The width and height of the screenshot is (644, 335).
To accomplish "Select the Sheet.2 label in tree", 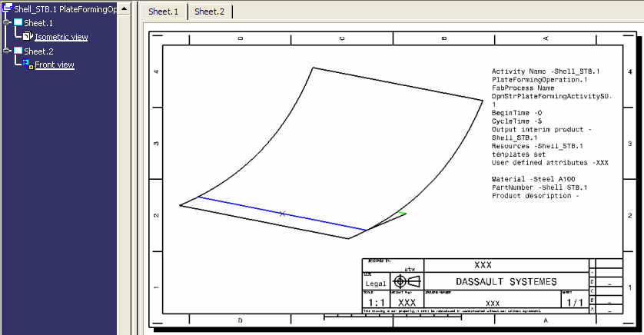I will pos(38,51).
